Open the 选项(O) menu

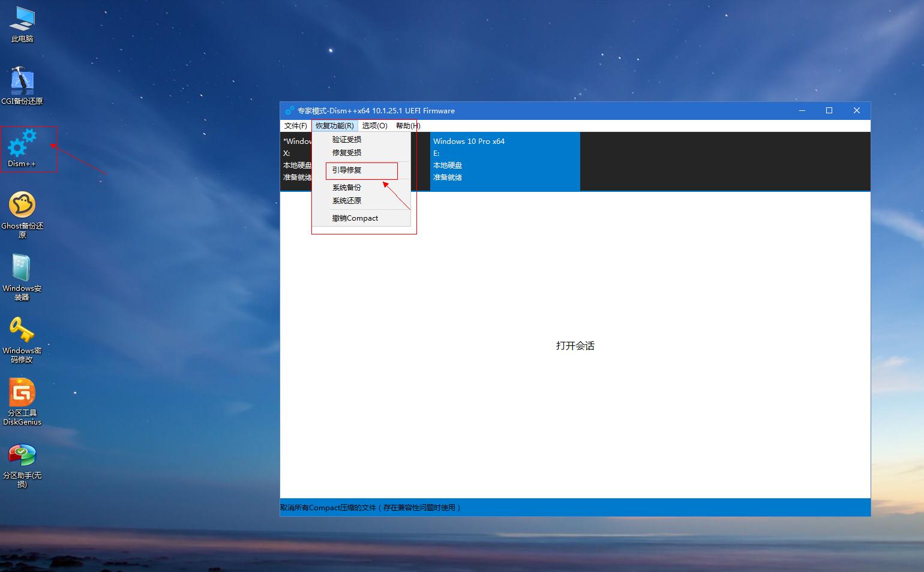(x=374, y=125)
